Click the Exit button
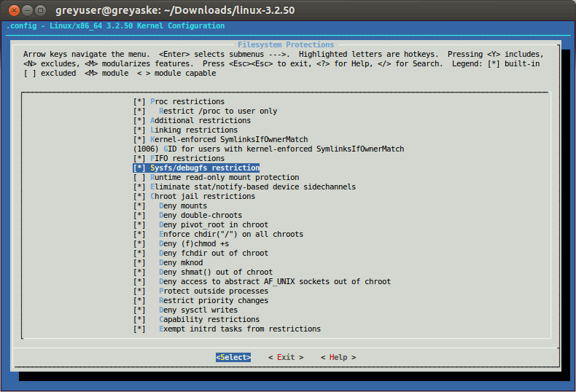 click(x=286, y=358)
